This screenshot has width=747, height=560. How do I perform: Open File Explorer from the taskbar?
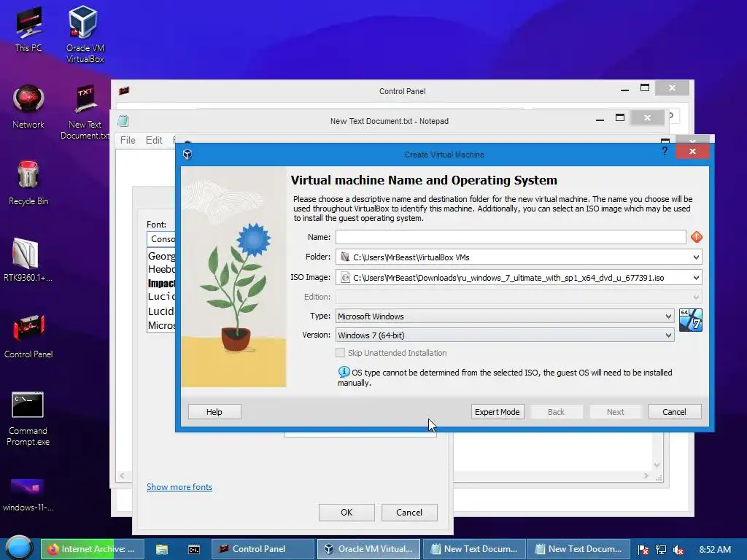pos(162,549)
